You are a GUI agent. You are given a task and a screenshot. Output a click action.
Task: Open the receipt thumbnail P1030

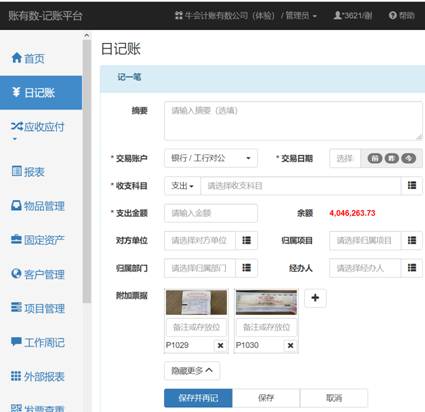266,302
